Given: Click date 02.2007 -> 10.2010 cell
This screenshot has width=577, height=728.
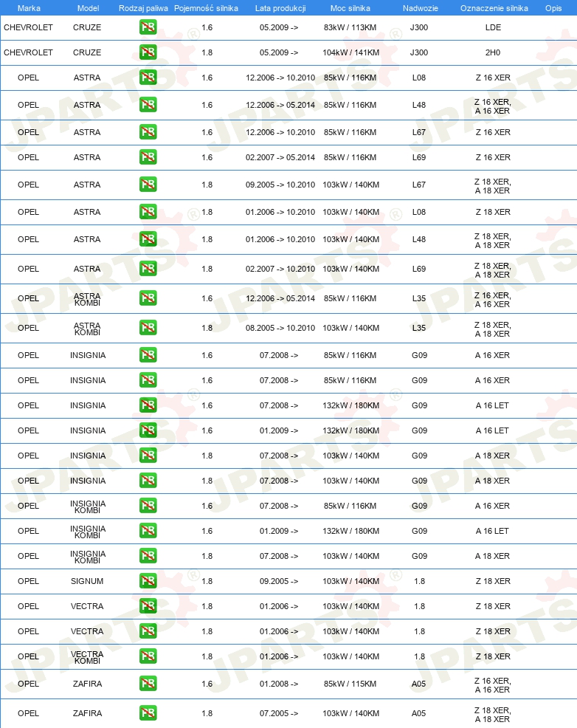Looking at the screenshot, I should pos(280,269).
